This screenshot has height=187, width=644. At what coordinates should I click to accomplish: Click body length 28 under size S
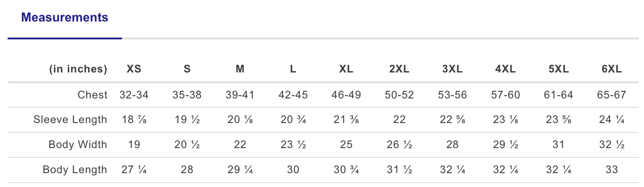(x=187, y=170)
